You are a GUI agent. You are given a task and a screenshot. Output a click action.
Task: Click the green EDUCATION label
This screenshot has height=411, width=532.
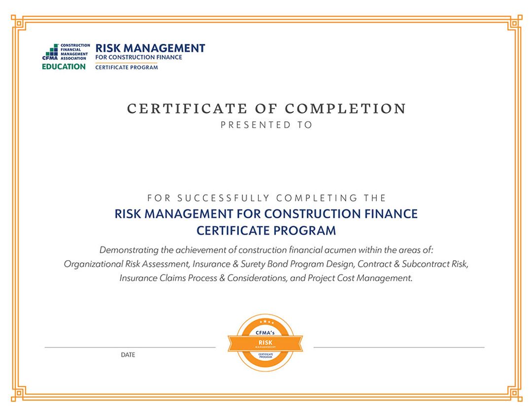coord(64,67)
